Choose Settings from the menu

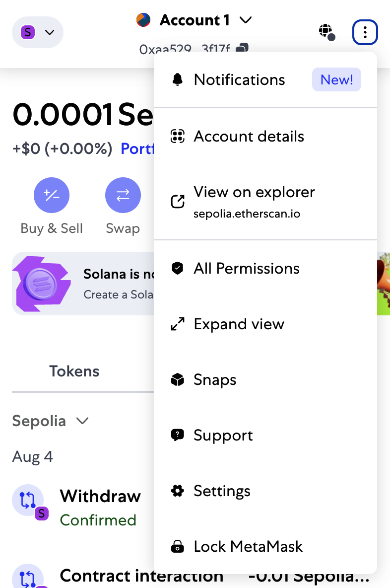point(222,491)
